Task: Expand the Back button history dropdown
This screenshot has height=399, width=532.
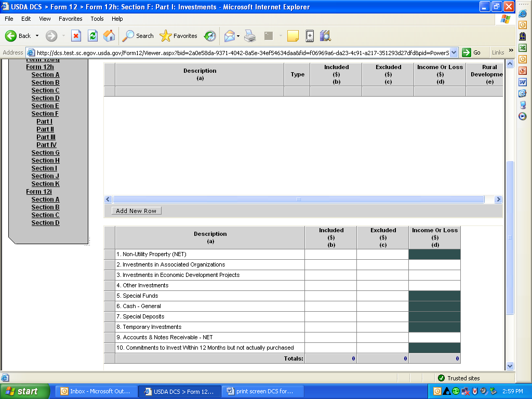Action: [x=37, y=36]
